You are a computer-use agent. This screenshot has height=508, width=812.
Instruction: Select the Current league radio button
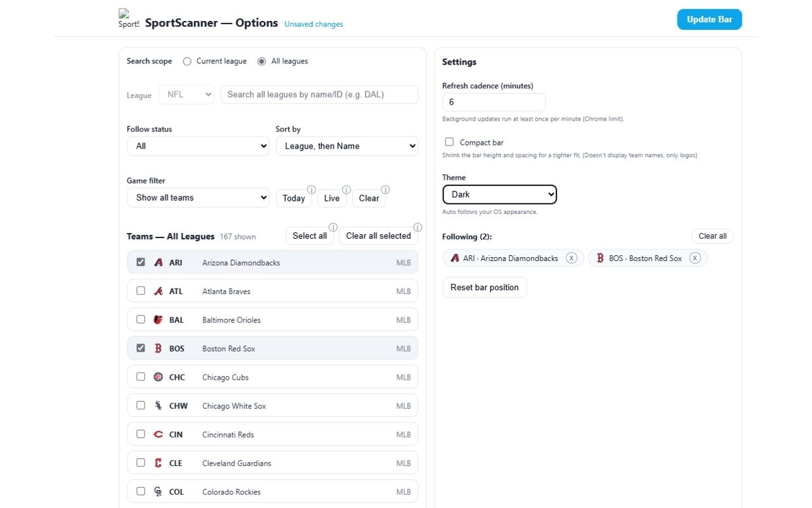(x=187, y=62)
